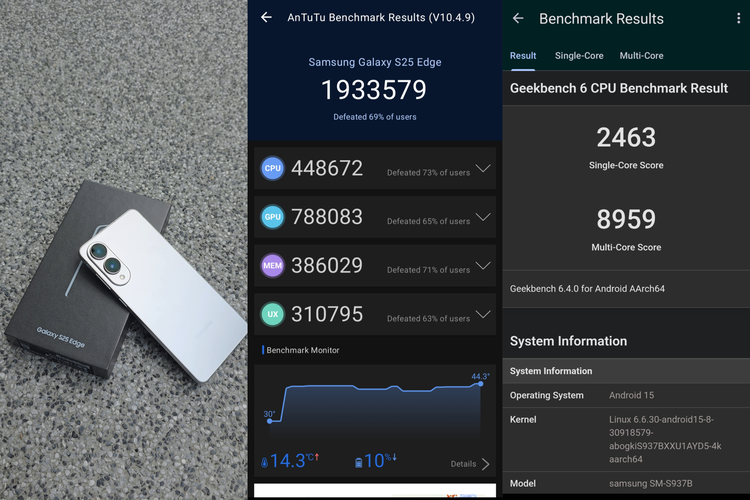Switch to the Single-Core tab

(x=579, y=56)
